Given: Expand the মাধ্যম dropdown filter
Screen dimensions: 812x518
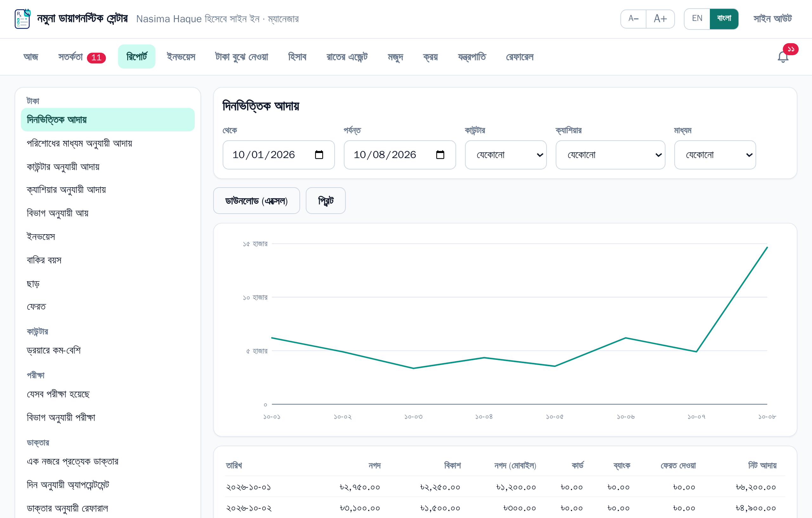Looking at the screenshot, I should coord(715,155).
